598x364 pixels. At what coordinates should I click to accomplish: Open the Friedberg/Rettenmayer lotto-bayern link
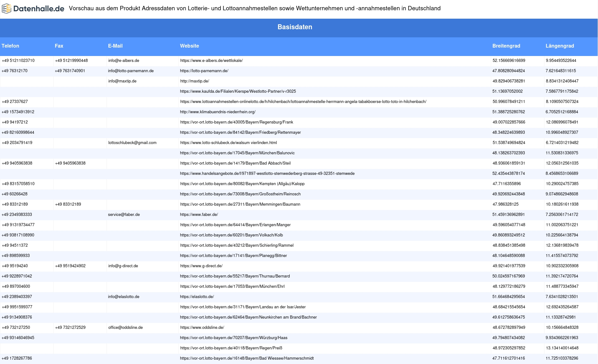click(x=240, y=133)
